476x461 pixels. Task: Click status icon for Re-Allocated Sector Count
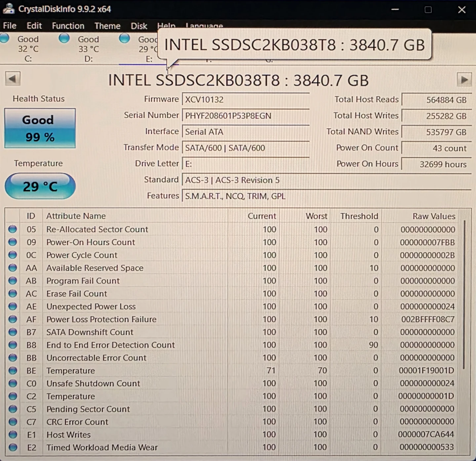click(x=13, y=229)
